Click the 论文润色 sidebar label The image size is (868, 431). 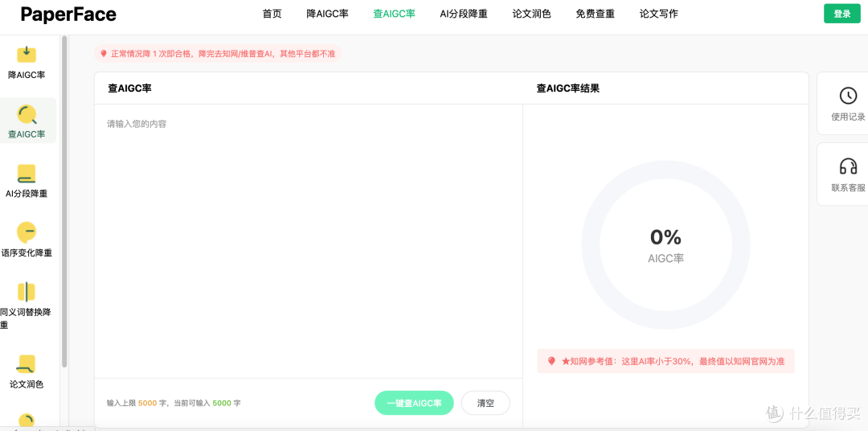pyautogui.click(x=27, y=384)
